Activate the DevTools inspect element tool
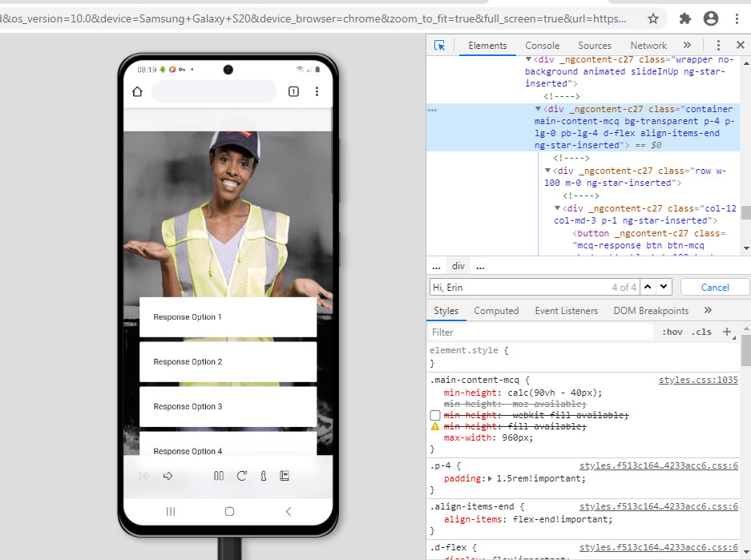This screenshot has height=560, width=751. [x=439, y=46]
